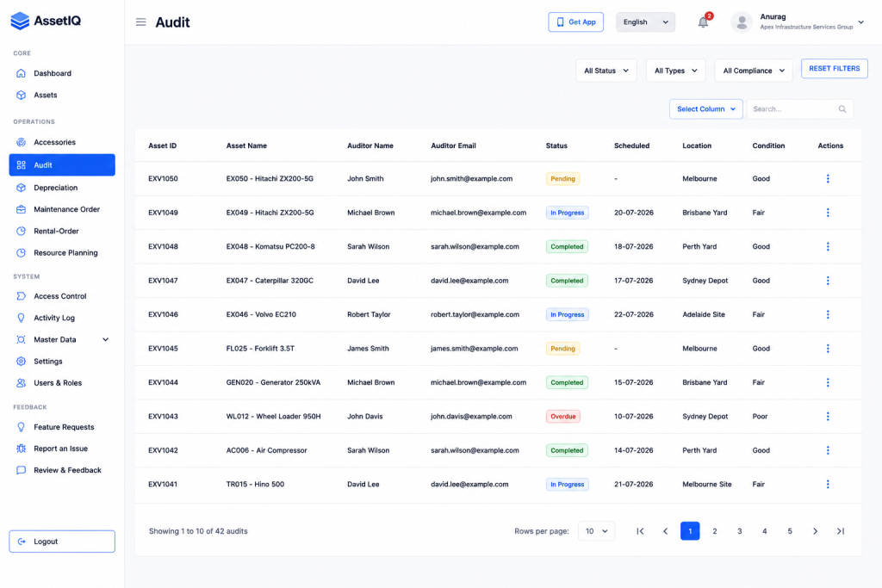
Task: Open actions menu for EXV1041 row
Action: coord(828,484)
